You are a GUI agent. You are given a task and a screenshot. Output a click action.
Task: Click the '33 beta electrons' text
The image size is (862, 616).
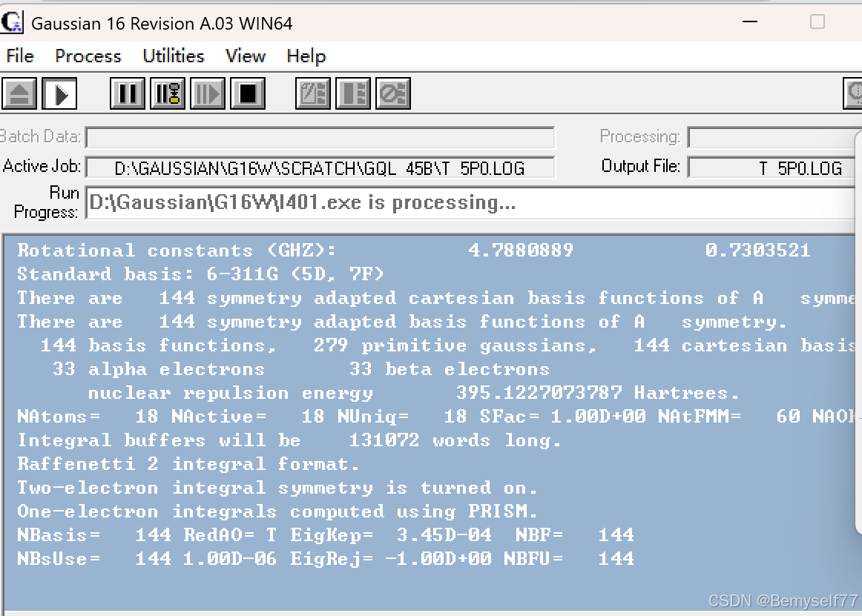[449, 368]
